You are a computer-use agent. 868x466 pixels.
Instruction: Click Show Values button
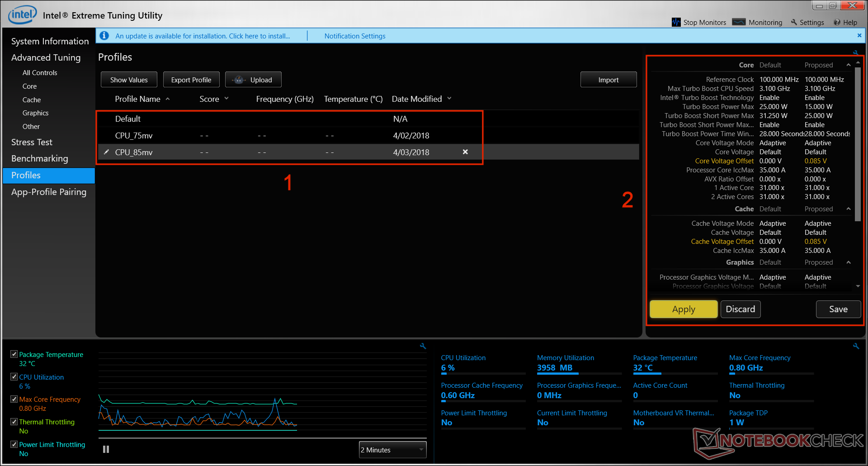pyautogui.click(x=129, y=80)
